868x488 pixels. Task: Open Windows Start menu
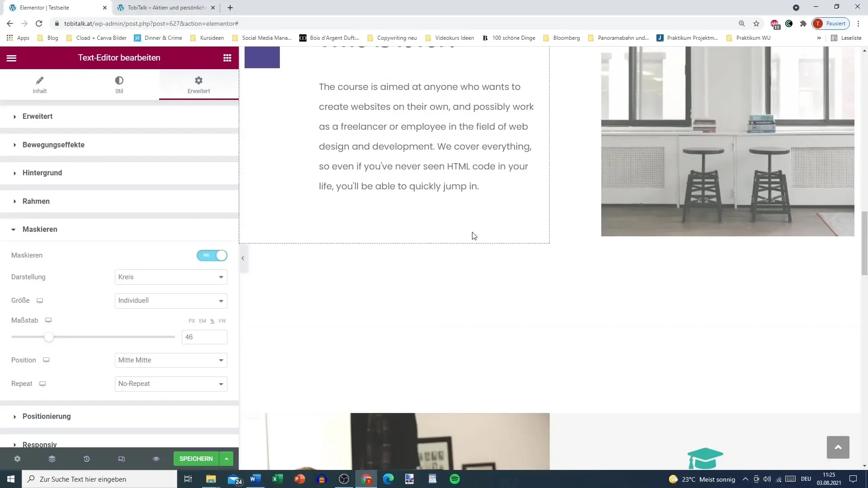11,479
